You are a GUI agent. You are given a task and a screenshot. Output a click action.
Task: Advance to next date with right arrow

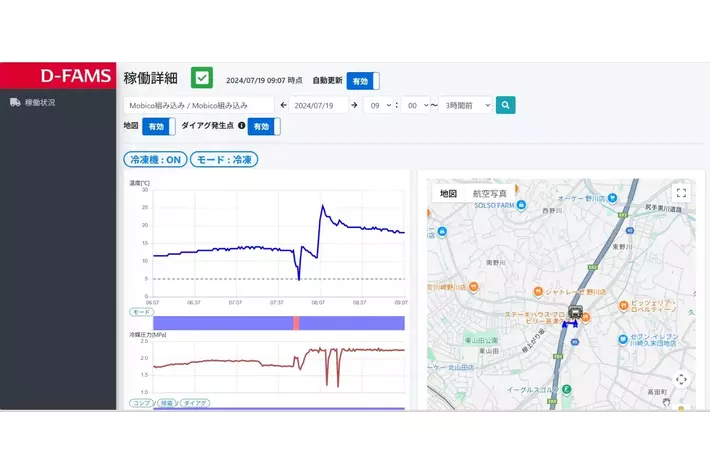click(356, 105)
